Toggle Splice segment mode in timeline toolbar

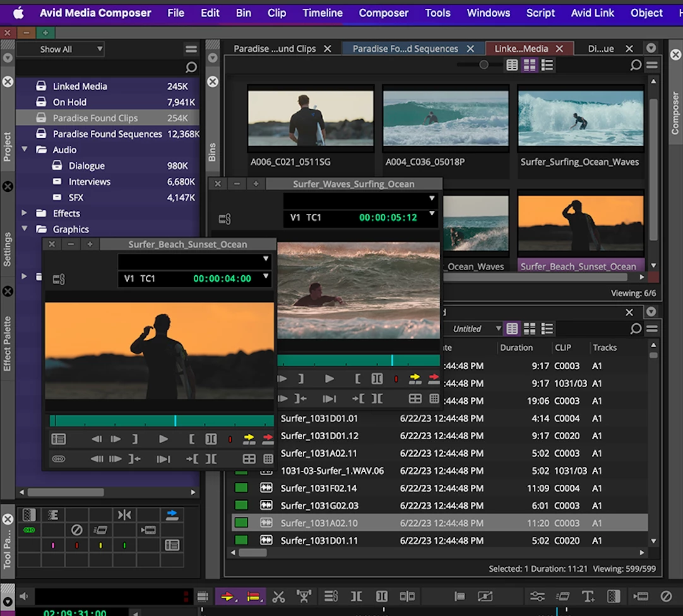(x=227, y=596)
